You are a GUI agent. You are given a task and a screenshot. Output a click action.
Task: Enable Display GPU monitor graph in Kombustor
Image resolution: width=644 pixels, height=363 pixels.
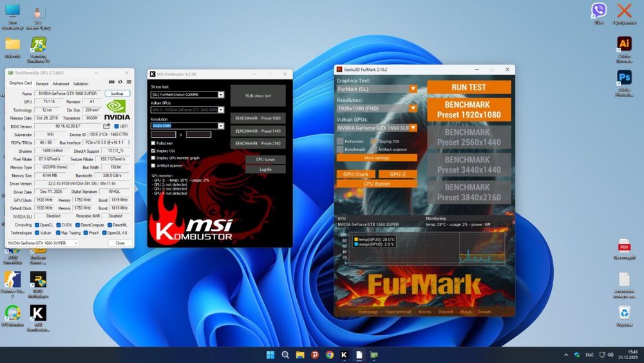(153, 158)
